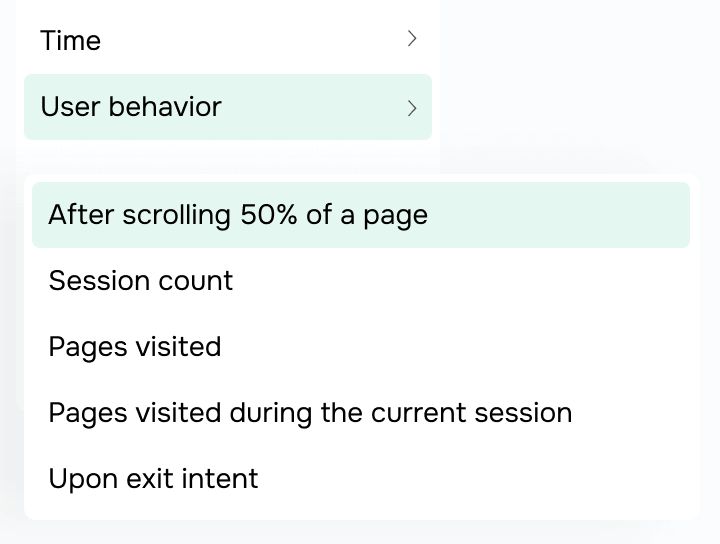Open the Time submenu

(228, 40)
